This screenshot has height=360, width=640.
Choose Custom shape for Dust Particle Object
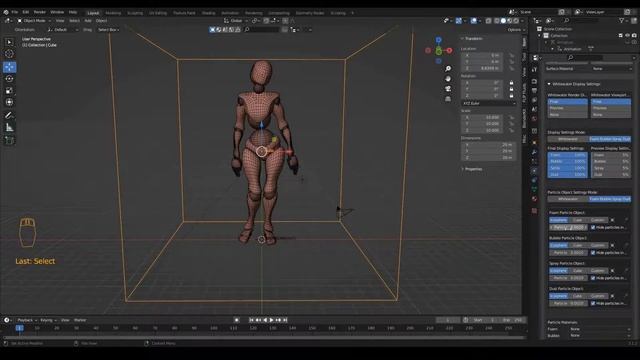point(598,296)
